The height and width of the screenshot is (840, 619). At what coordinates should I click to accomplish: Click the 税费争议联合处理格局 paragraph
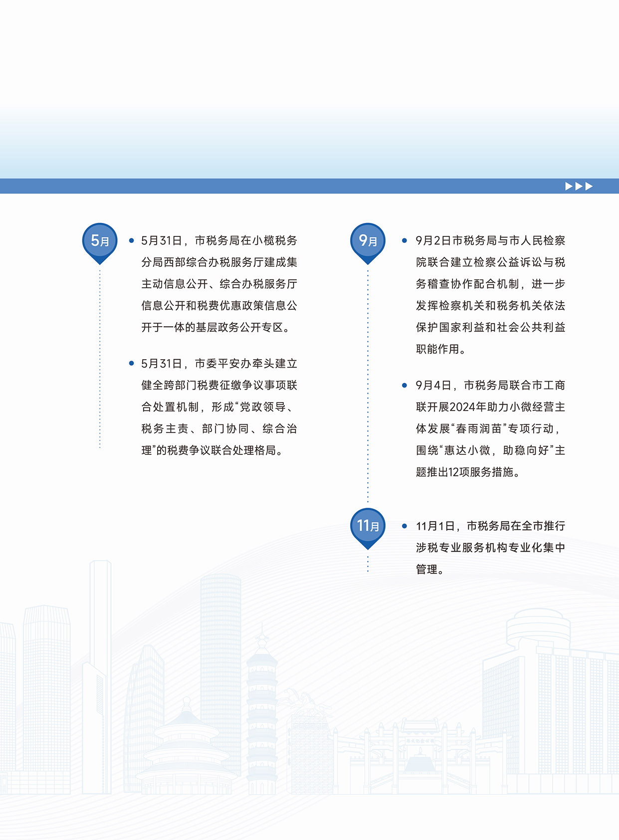[218, 407]
